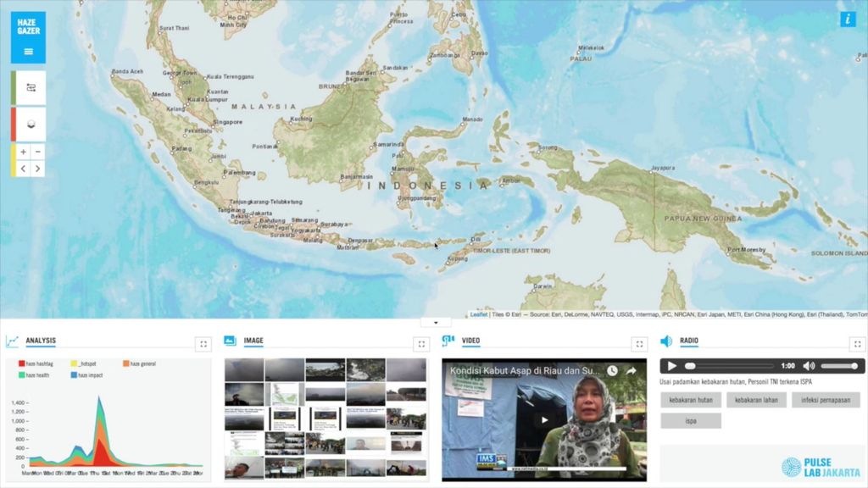Zoom out the map with minus

pyautogui.click(x=37, y=152)
